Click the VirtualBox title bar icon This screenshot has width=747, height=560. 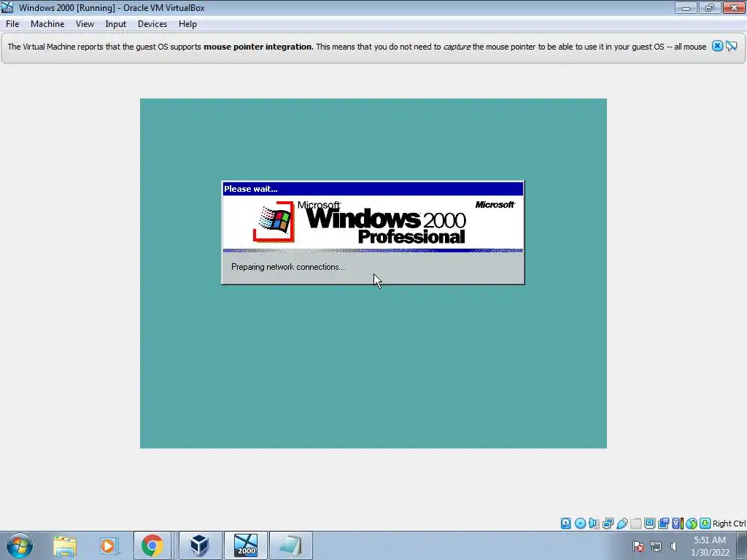(7, 7)
